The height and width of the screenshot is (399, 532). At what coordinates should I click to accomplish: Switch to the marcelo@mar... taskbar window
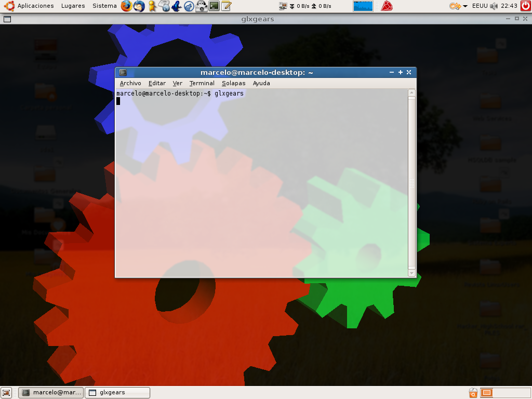[x=50, y=393]
